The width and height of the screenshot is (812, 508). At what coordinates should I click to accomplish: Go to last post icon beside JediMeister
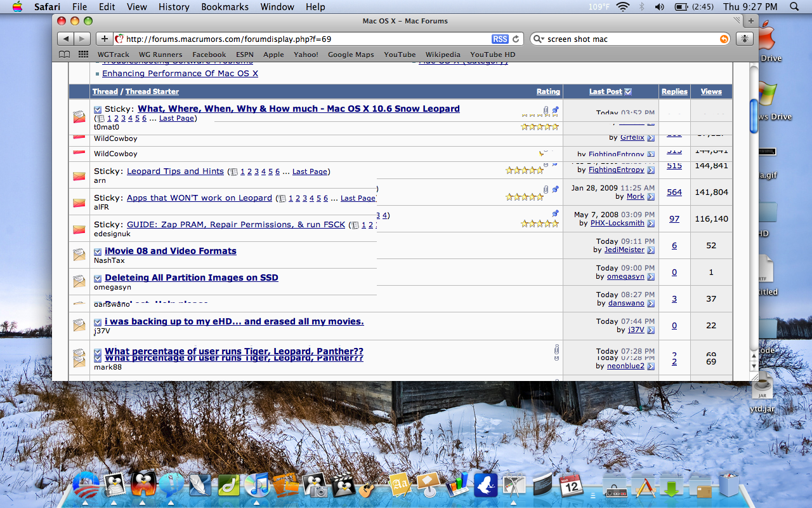pyautogui.click(x=651, y=250)
